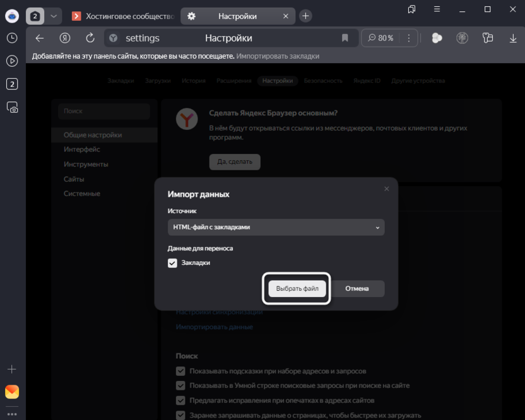Click Импортировать закладки link in bookmarks bar
The image size is (525, 420).
278,56
